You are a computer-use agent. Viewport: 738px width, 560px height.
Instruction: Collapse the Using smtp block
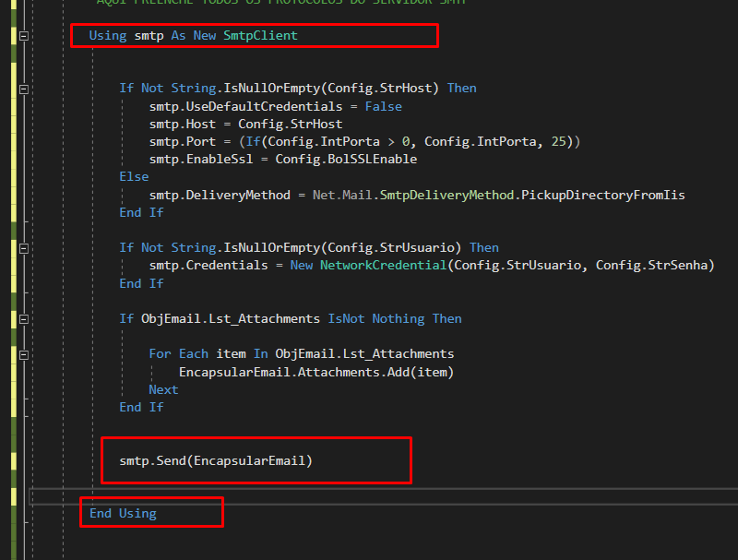pos(24,36)
